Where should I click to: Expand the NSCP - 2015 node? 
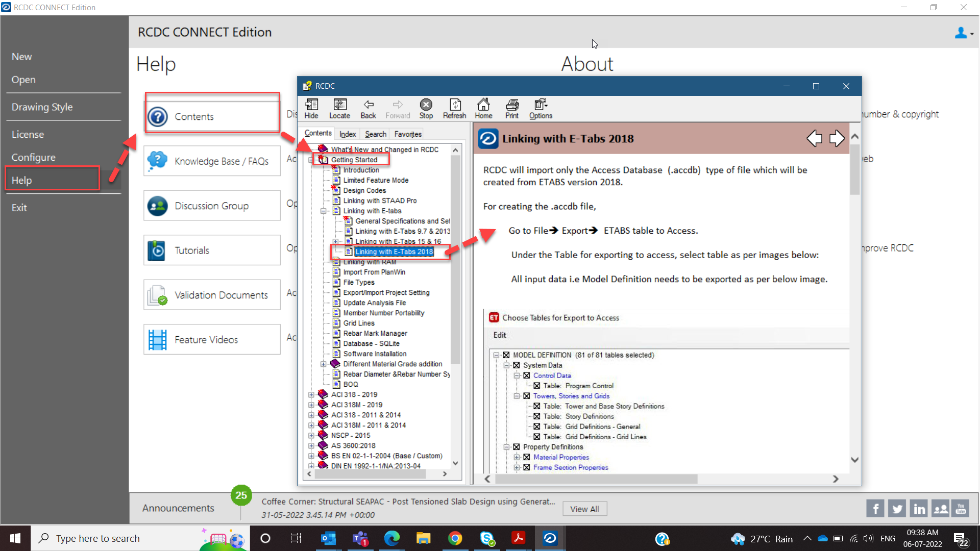coord(311,436)
